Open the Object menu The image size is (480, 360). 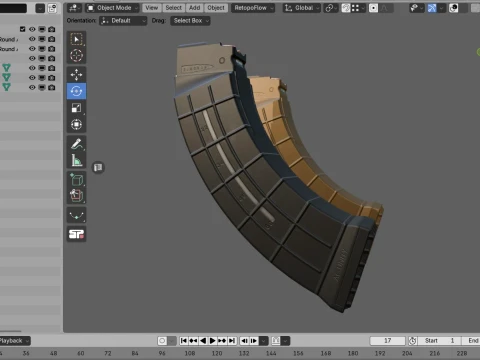coord(216,8)
